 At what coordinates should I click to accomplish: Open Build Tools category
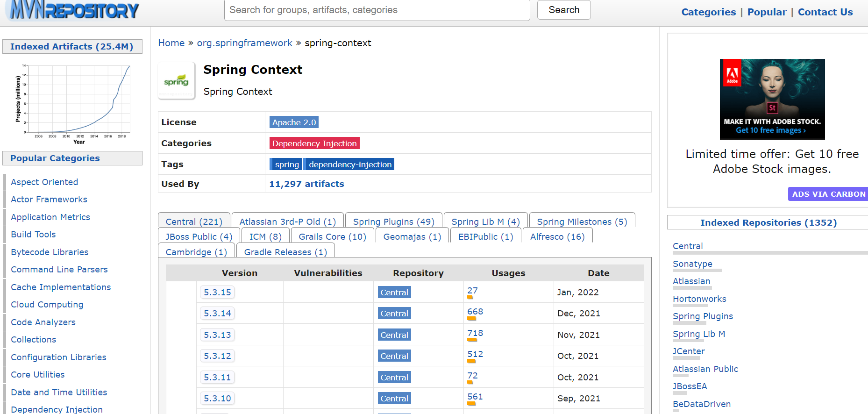click(x=33, y=235)
